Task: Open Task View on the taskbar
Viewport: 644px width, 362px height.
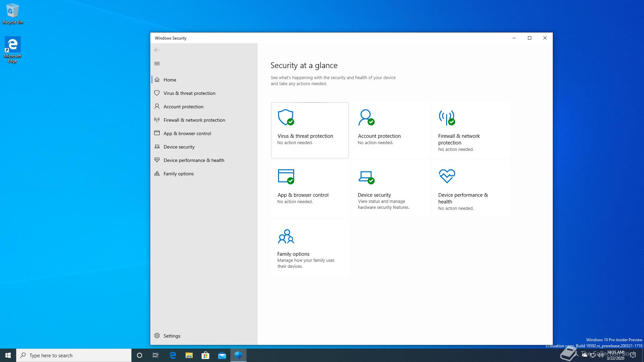Action: (x=156, y=355)
